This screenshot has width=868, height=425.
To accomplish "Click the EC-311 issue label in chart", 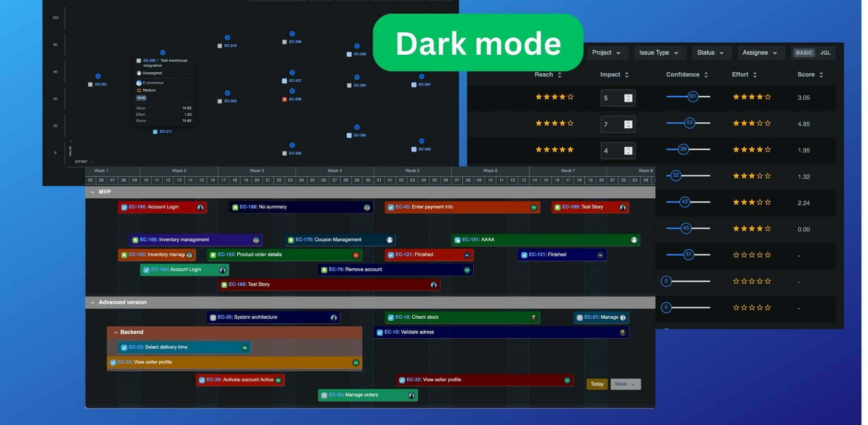I will pos(166,132).
